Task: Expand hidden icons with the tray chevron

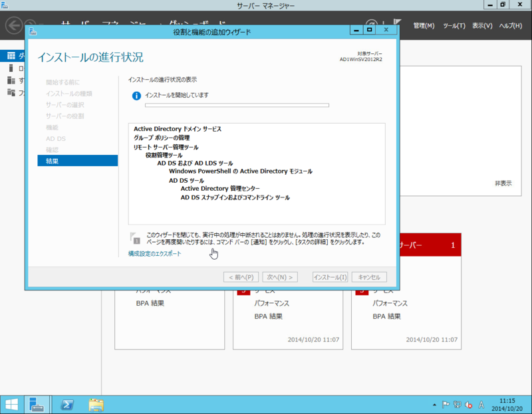Action: (434, 403)
